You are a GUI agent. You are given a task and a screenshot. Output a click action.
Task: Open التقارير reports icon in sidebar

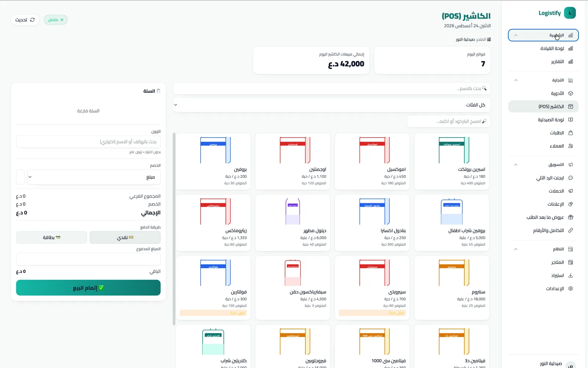click(571, 62)
